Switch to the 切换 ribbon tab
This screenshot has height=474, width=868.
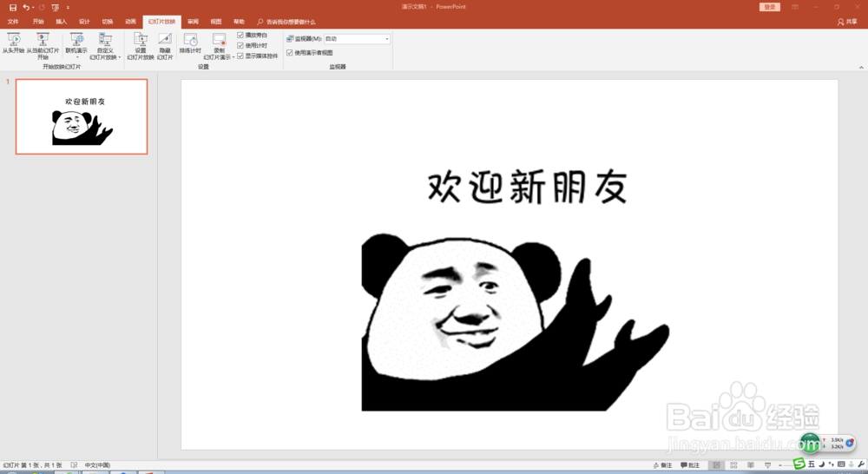pyautogui.click(x=108, y=22)
